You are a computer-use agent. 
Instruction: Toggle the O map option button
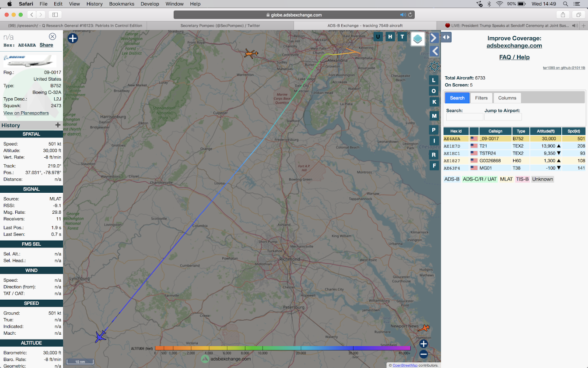click(434, 91)
